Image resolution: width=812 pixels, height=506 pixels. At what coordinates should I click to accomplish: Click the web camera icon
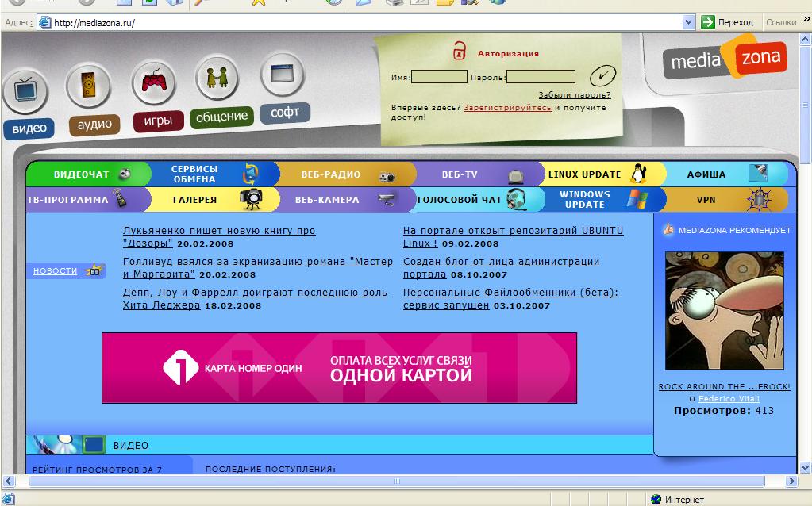[387, 199]
